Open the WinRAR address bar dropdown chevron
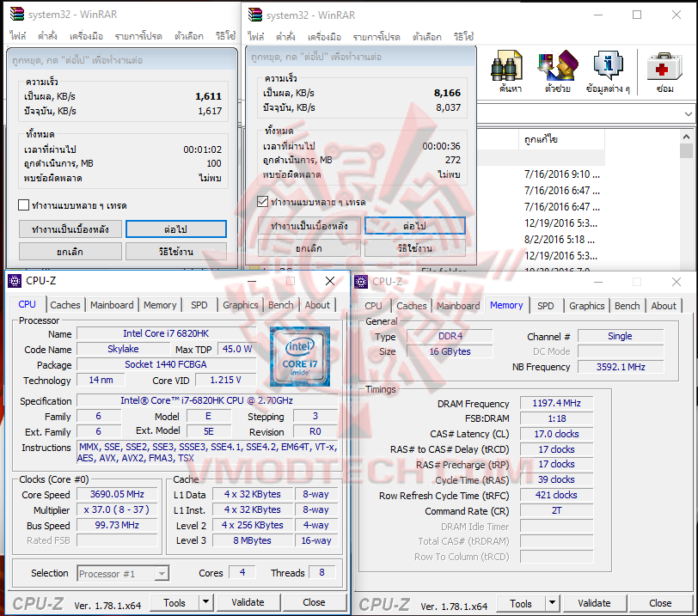 click(x=689, y=114)
